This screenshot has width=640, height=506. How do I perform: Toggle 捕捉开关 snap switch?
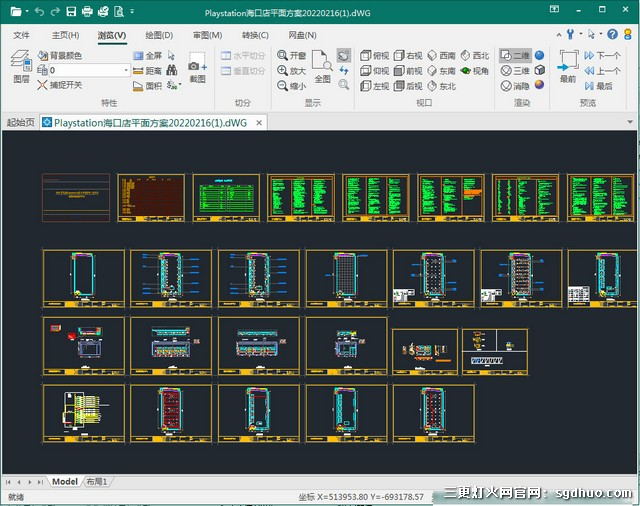click(60, 85)
